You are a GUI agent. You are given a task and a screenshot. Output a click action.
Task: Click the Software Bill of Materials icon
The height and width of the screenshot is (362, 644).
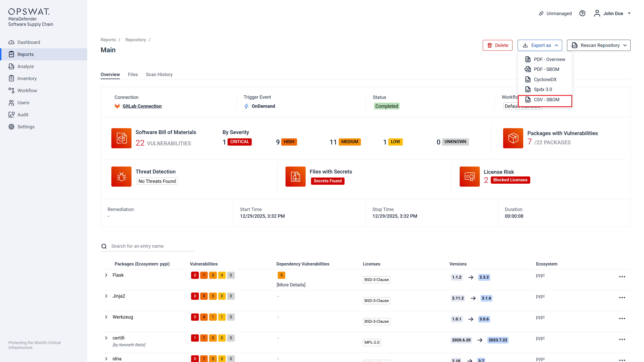click(x=121, y=138)
